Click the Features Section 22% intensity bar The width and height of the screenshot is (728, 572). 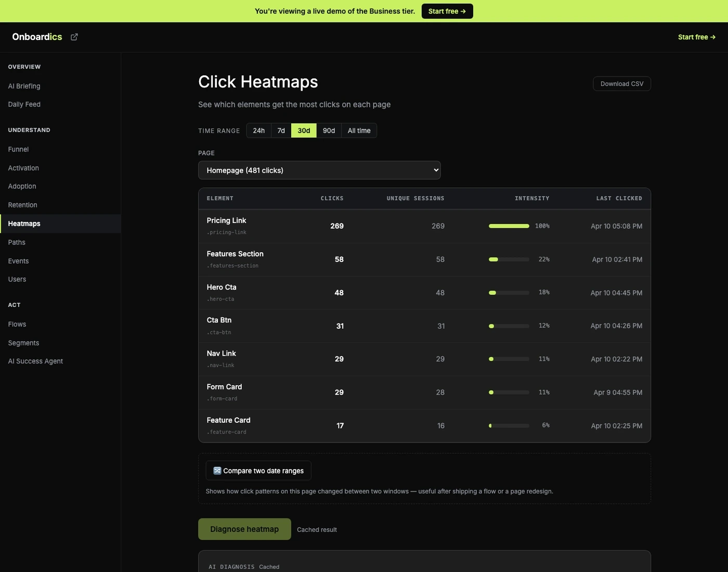pos(509,259)
